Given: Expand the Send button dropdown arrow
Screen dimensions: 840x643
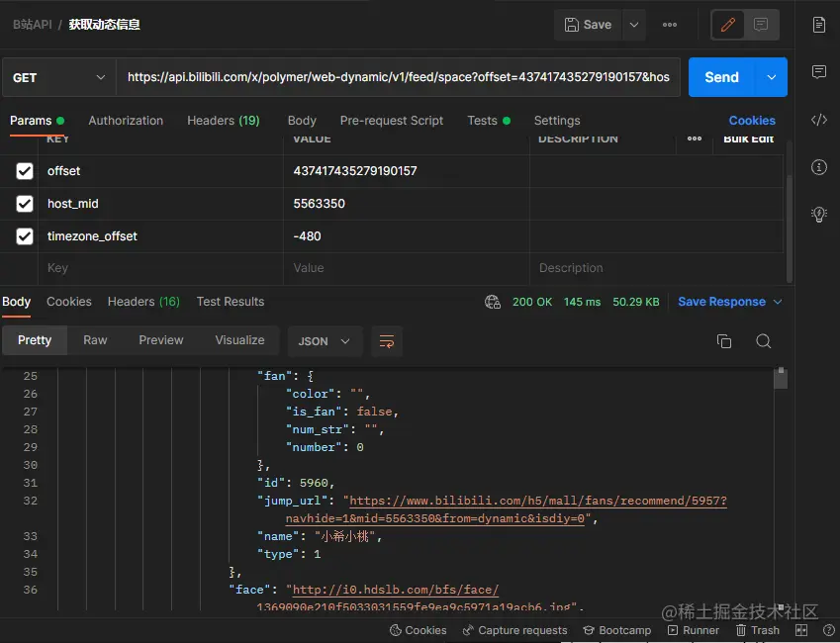Looking at the screenshot, I should pos(772,77).
